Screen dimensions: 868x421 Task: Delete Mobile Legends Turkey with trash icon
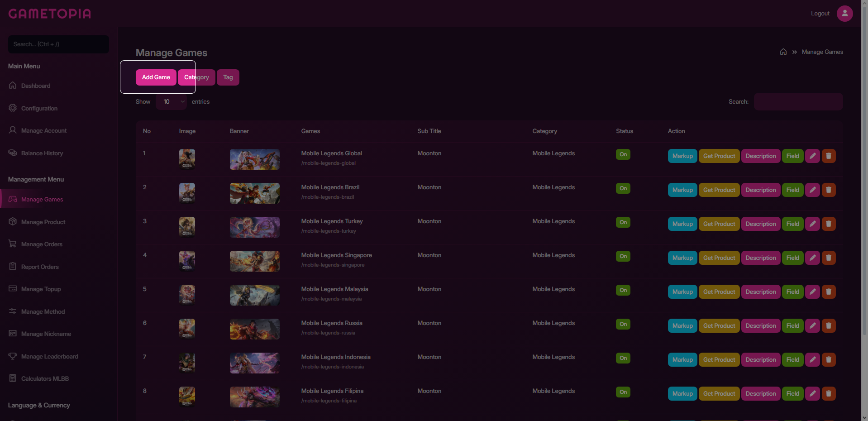coord(829,224)
